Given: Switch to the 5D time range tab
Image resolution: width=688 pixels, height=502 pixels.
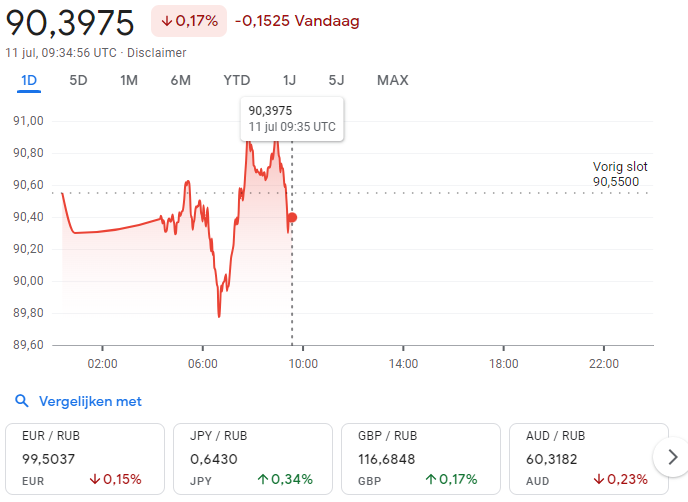Looking at the screenshot, I should (78, 80).
